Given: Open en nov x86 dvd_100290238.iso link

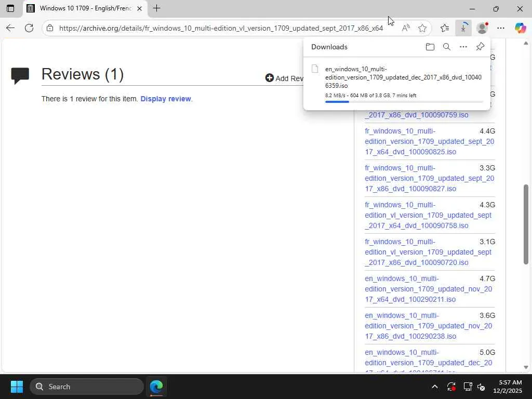Looking at the screenshot, I should pos(428,326).
